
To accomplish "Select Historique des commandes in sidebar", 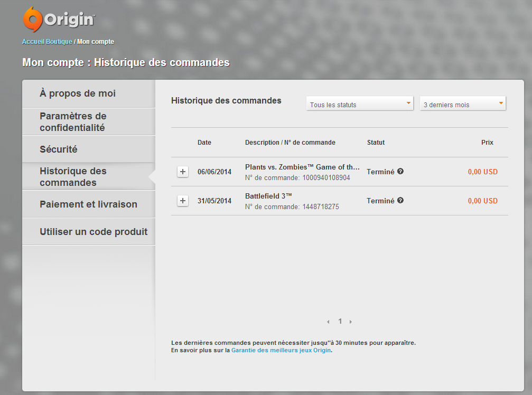I will click(89, 177).
